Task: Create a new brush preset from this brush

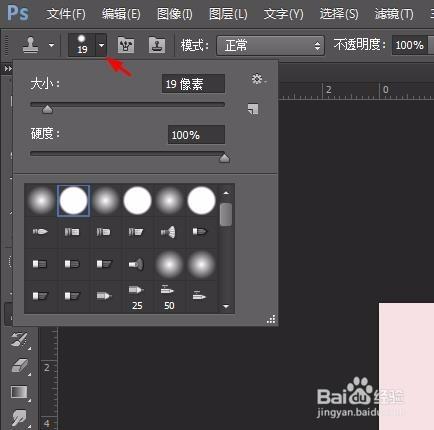Action: (253, 109)
